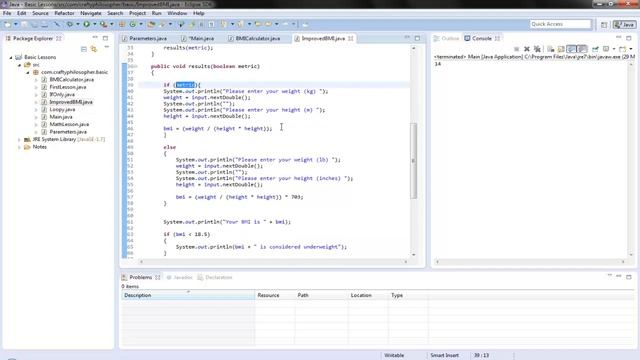Click the Save toolbar icon

(24, 24)
